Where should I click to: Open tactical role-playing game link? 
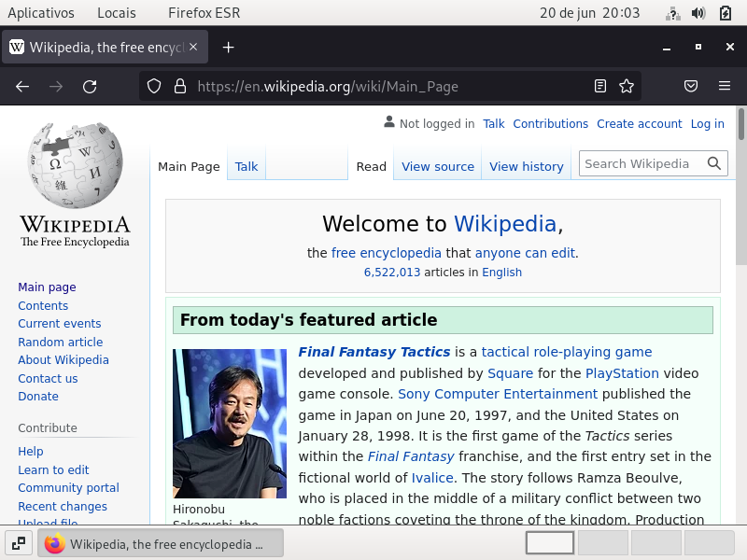coord(567,352)
